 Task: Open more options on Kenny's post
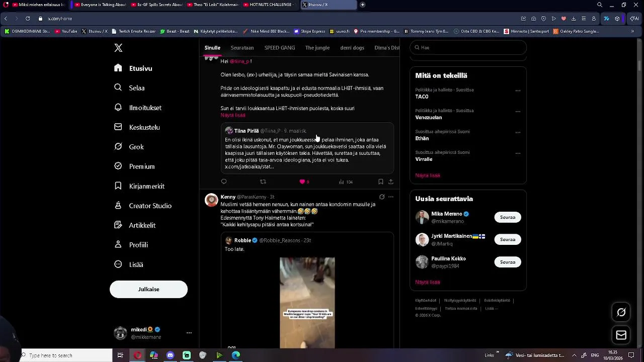(391, 197)
